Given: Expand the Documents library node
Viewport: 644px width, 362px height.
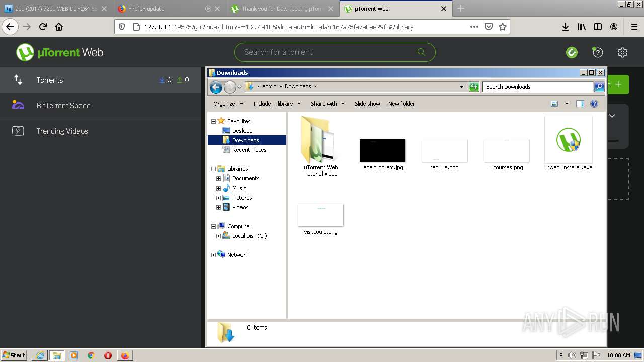Looking at the screenshot, I should (x=218, y=178).
